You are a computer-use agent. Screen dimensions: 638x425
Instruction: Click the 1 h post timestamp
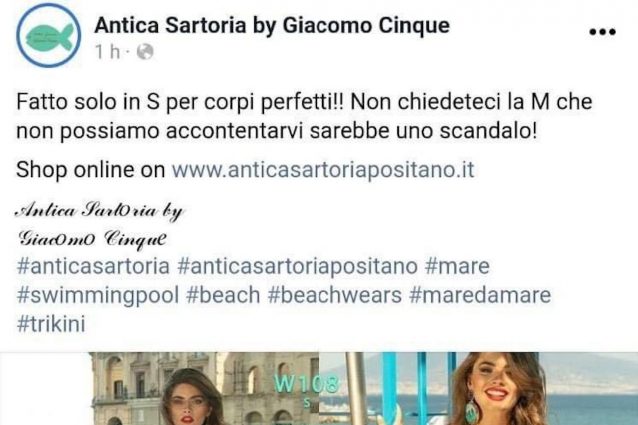pyautogui.click(x=108, y=52)
